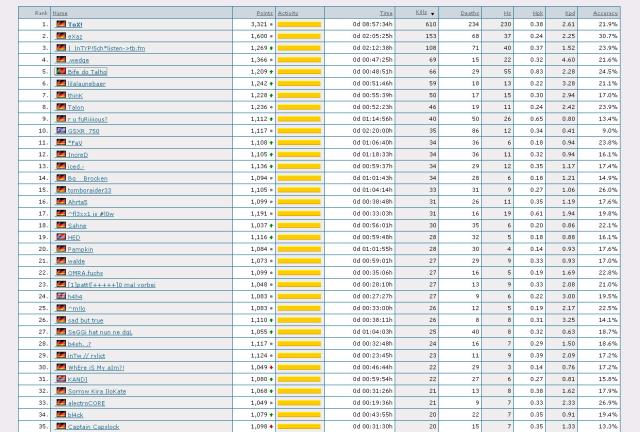
Task: Sort players by Name column header
Action: (x=60, y=13)
